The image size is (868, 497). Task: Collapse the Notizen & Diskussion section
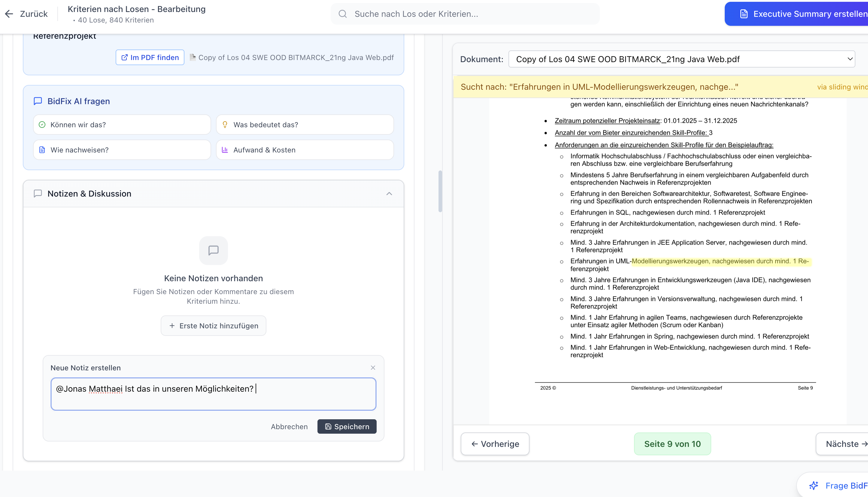[389, 194]
